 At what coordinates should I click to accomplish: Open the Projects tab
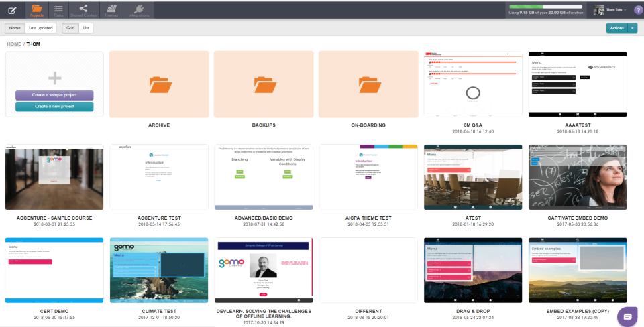[x=36, y=10]
